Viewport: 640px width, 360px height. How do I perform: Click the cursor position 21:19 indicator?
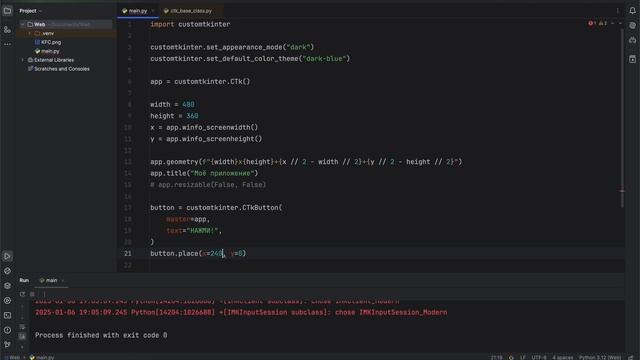click(496, 357)
